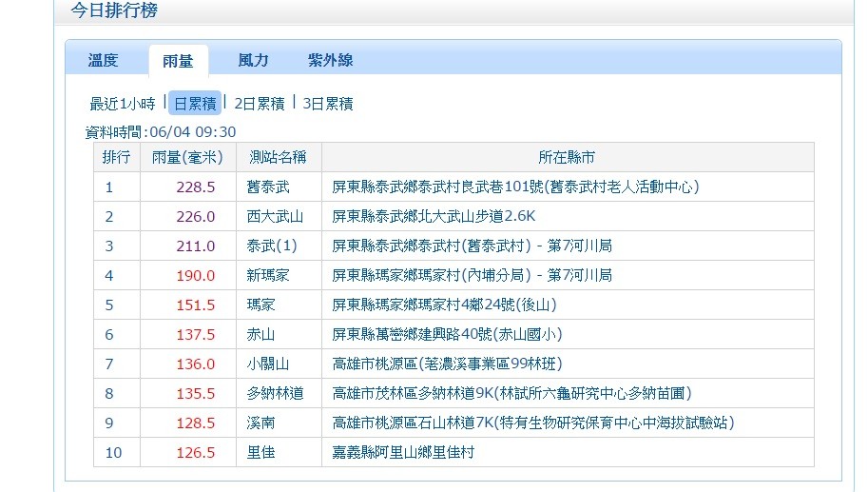Screen dimensions: 868x492
Task: Show 2日累積 rainfall ranking
Action: click(259, 104)
